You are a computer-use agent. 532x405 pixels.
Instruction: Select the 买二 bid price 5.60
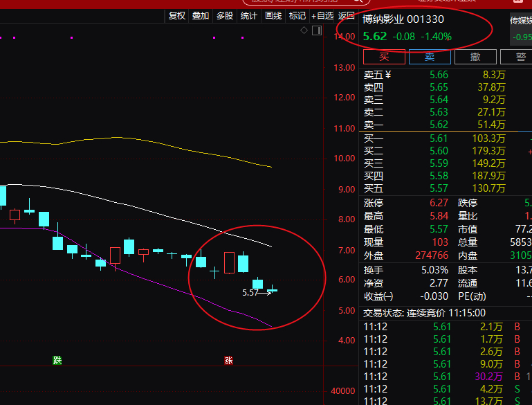[x=439, y=151]
